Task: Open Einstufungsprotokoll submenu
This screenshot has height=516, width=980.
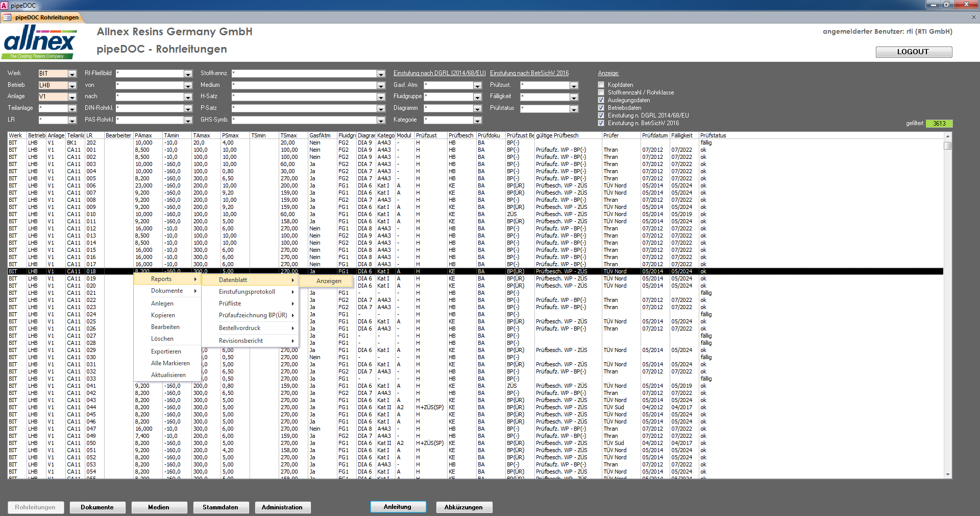Action: 250,292
